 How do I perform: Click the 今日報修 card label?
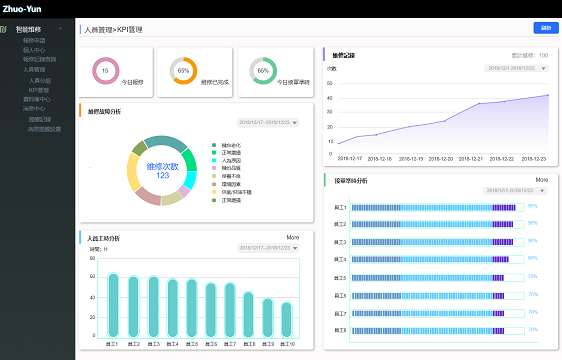132,82
